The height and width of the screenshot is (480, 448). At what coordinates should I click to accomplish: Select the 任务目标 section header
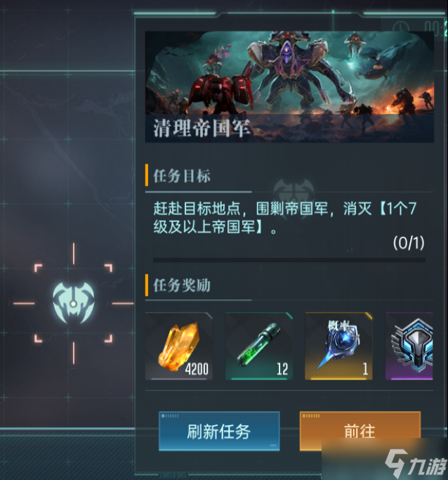pyautogui.click(x=182, y=176)
